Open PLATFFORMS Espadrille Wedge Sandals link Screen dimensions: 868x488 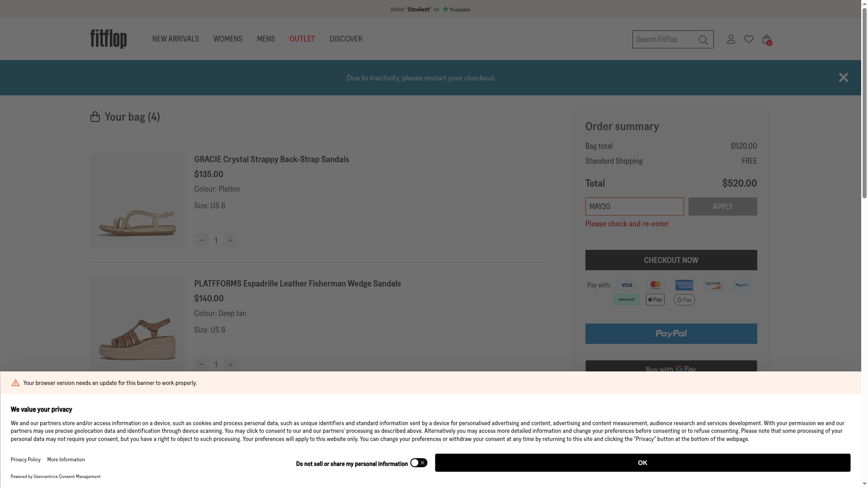click(x=298, y=283)
